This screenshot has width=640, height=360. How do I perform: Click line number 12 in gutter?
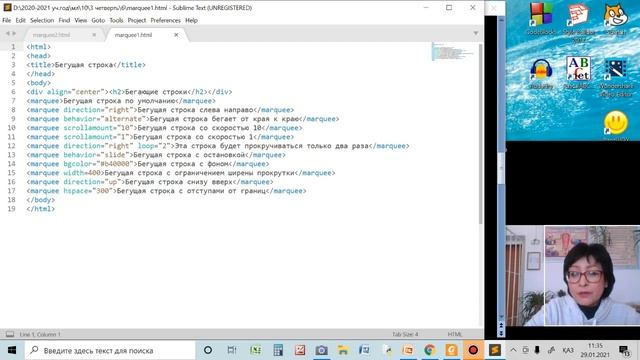point(11,146)
